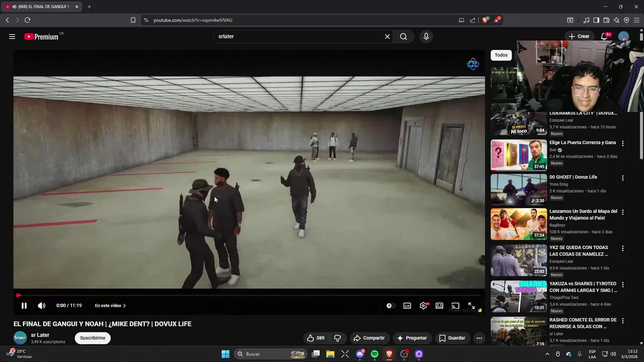Toggle subtitles with the captions icon
The width and height of the screenshot is (644, 362).
point(407,306)
